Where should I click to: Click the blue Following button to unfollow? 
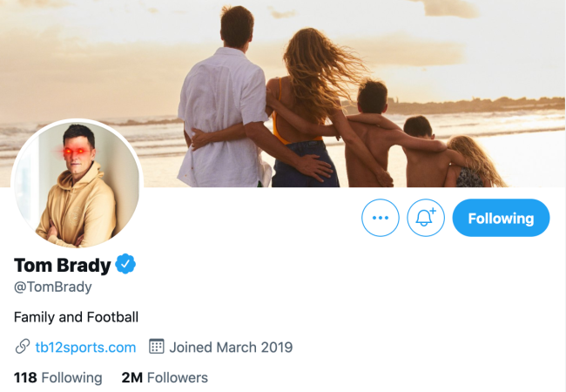pos(501,218)
